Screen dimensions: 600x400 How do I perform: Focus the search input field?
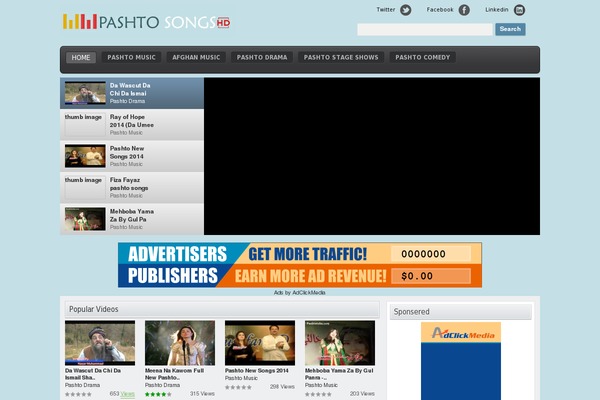coord(425,29)
